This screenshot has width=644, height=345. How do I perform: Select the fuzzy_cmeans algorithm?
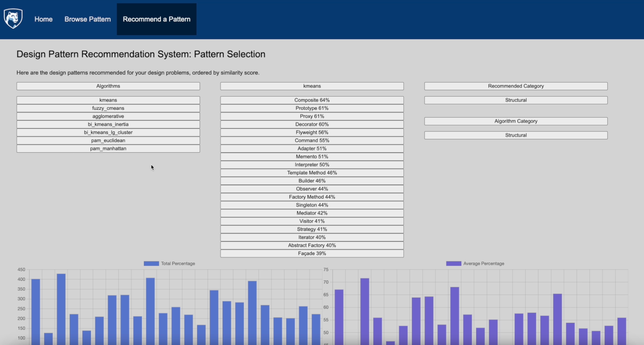[108, 108]
